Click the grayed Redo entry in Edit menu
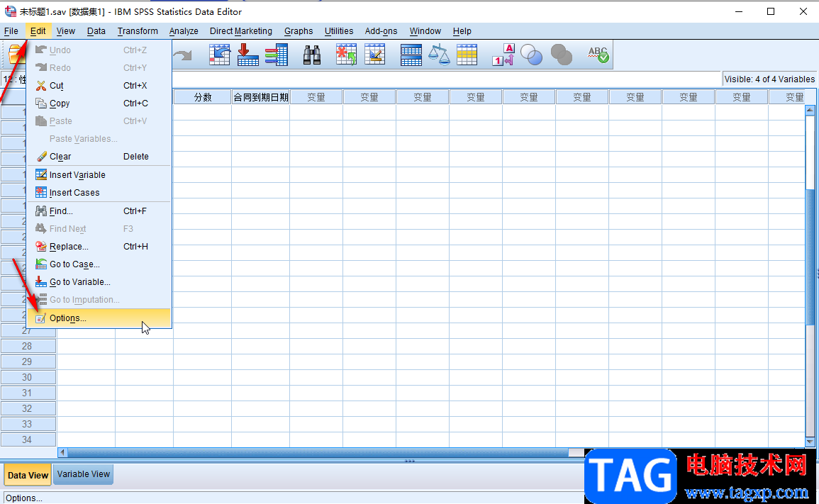 coord(99,68)
